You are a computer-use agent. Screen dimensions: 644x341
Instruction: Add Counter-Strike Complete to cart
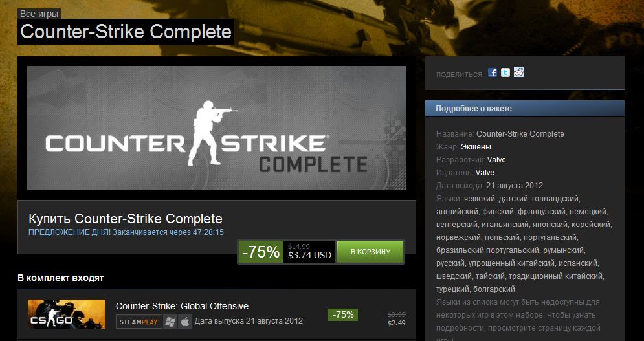coord(370,252)
